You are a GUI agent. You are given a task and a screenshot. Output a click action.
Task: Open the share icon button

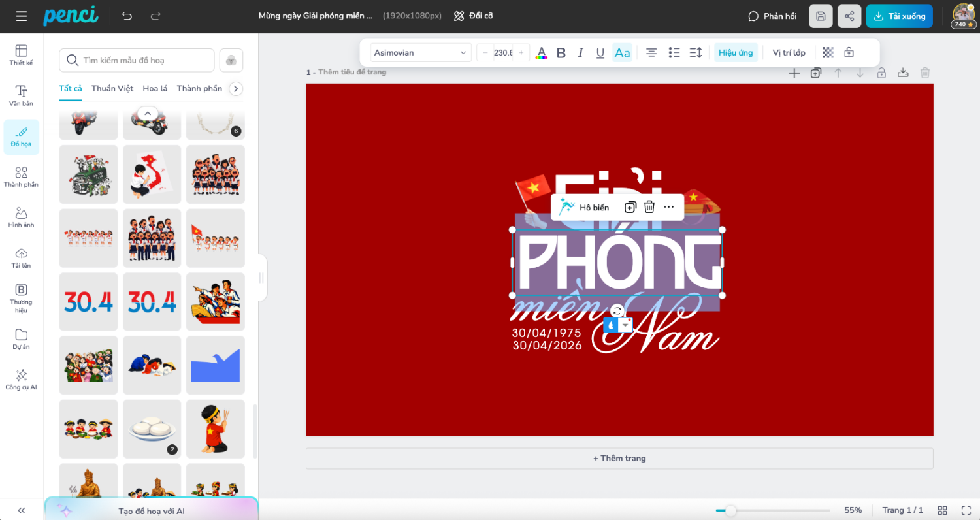coord(849,16)
